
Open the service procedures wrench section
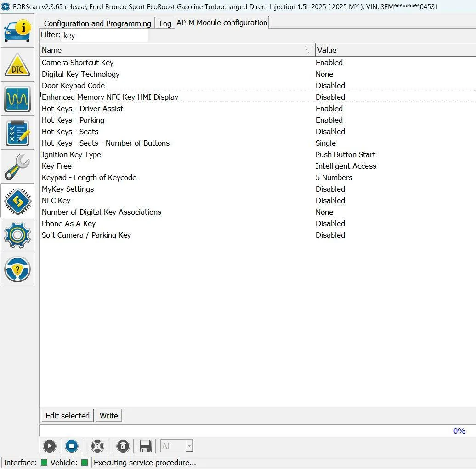click(17, 167)
